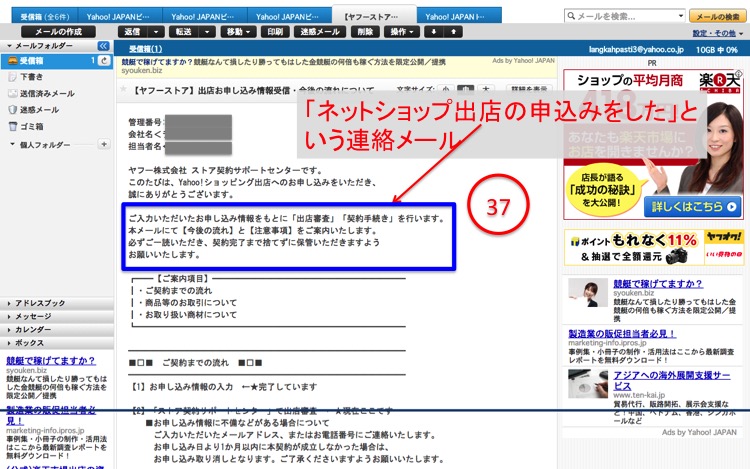
Task: Click the 印刷 print button
Action: [275, 32]
